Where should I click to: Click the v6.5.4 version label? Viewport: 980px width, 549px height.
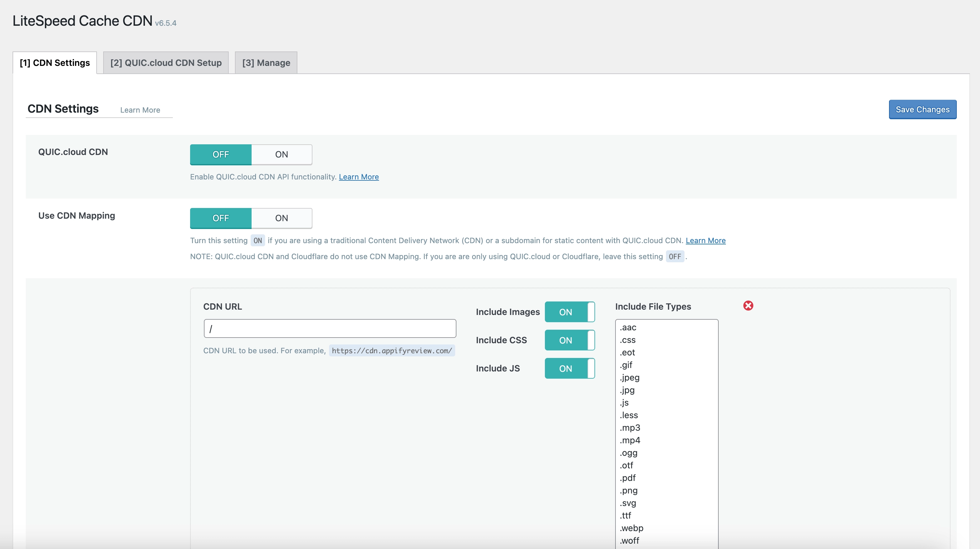point(166,23)
